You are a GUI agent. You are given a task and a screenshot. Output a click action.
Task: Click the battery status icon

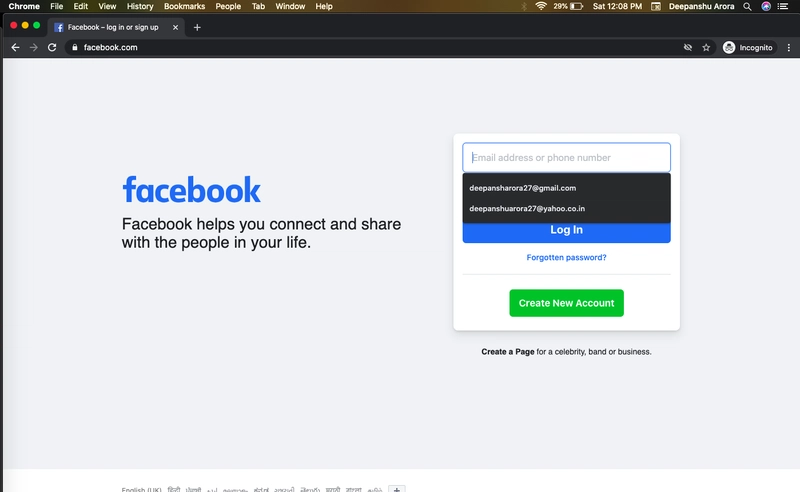pos(577,6)
